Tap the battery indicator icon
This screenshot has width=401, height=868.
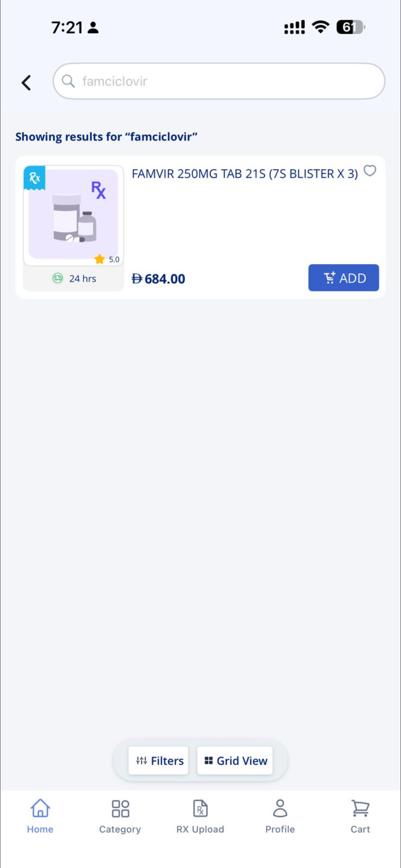[350, 27]
